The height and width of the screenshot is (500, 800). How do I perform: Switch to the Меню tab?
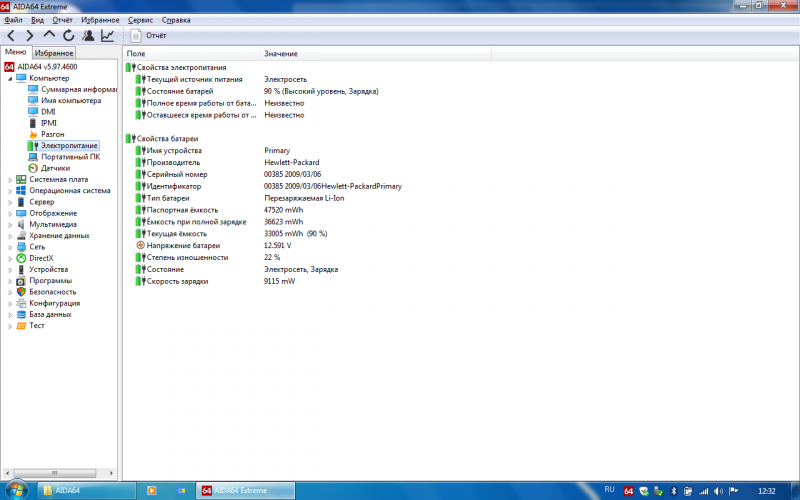16,52
